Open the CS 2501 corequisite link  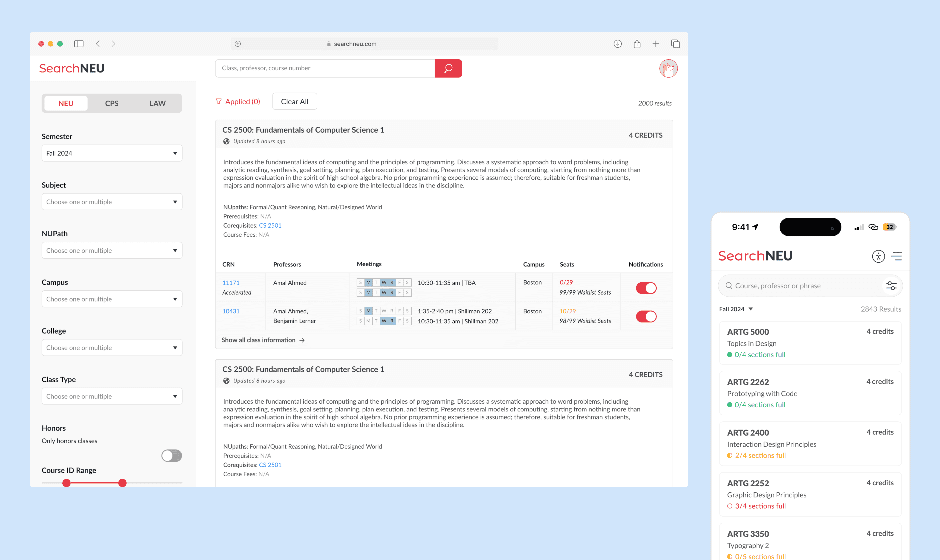270,225
